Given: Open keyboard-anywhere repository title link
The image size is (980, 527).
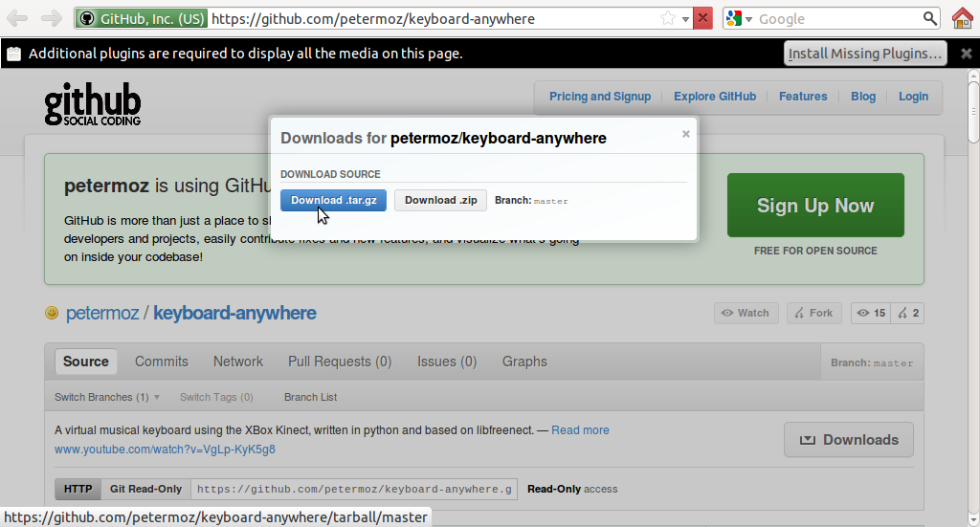Looking at the screenshot, I should 235,313.
